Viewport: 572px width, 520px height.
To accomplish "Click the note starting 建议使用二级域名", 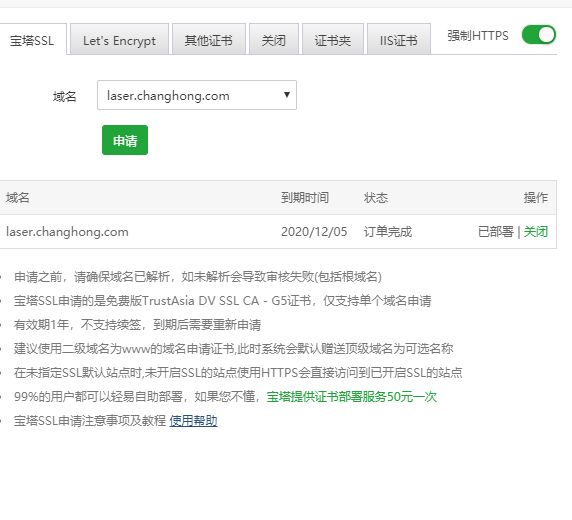I will pos(233,348).
